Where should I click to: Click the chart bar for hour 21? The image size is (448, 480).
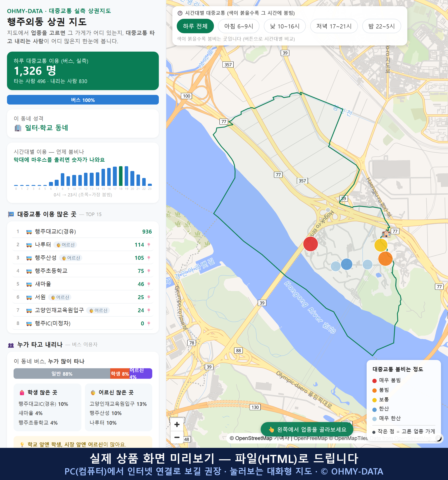[138, 180]
